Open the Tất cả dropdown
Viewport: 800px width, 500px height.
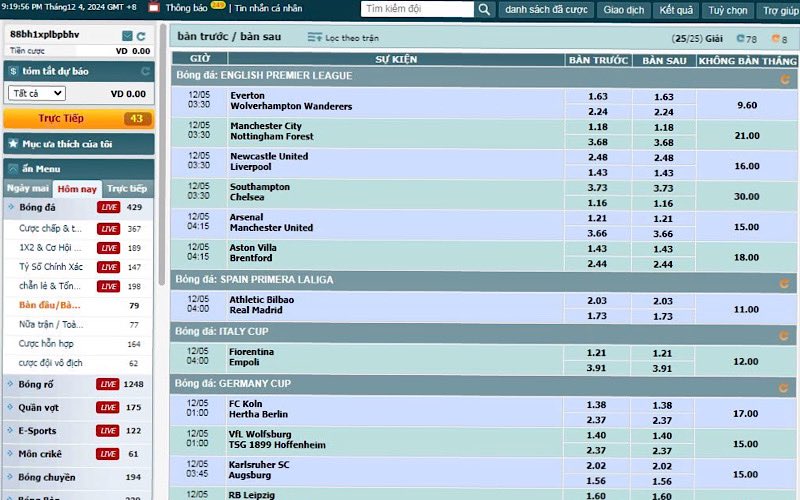37,93
